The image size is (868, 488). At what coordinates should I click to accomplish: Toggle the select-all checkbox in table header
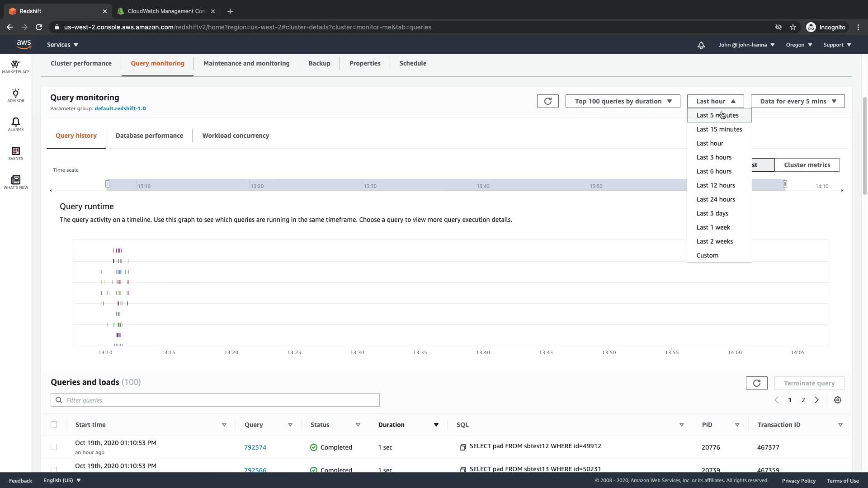click(x=54, y=424)
